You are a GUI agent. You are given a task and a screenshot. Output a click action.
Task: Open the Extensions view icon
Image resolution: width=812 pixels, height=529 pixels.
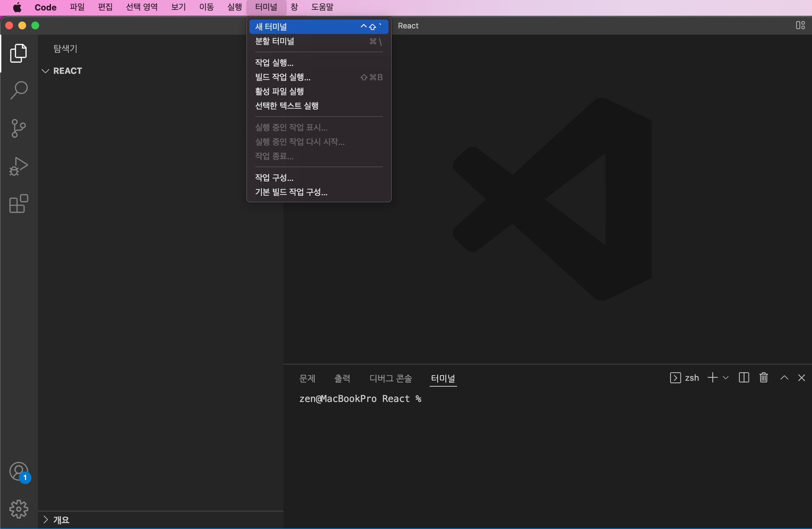click(x=18, y=204)
